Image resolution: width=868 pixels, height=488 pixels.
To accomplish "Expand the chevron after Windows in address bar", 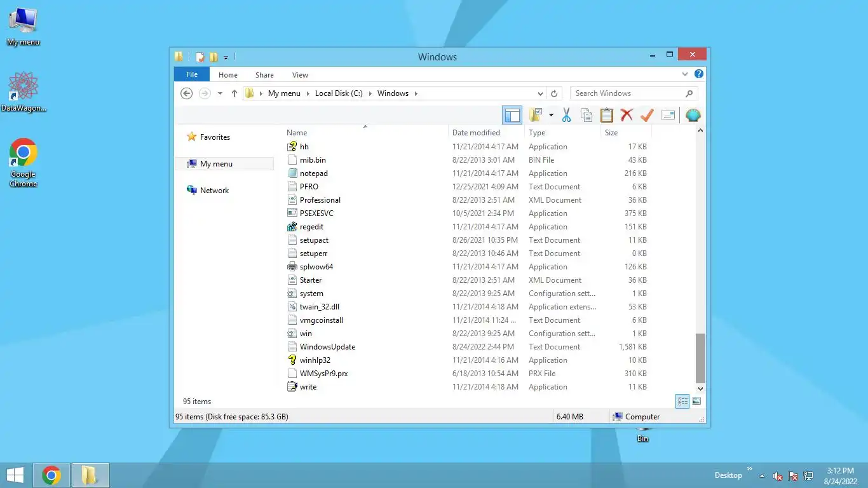I will (416, 93).
